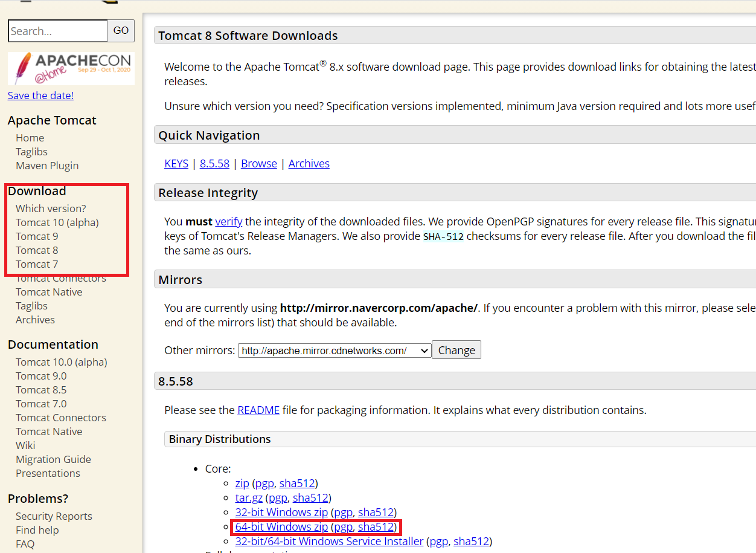Open Tomcat 8.5 documentation
The height and width of the screenshot is (553, 756).
(x=41, y=390)
